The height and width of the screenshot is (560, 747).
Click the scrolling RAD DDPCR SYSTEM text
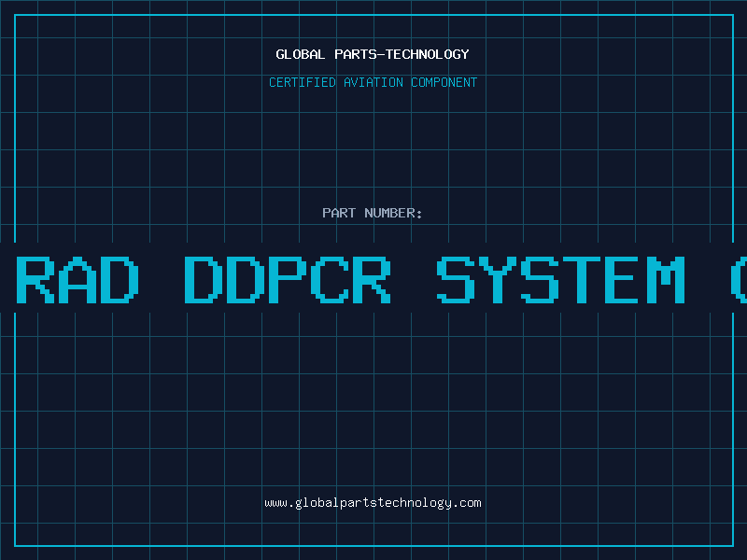tap(381, 279)
